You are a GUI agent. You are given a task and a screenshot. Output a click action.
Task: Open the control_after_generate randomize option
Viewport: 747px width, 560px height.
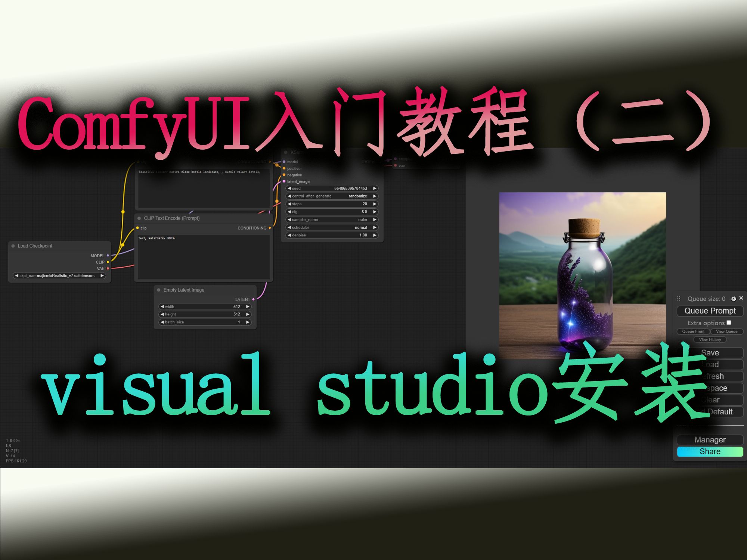click(332, 196)
